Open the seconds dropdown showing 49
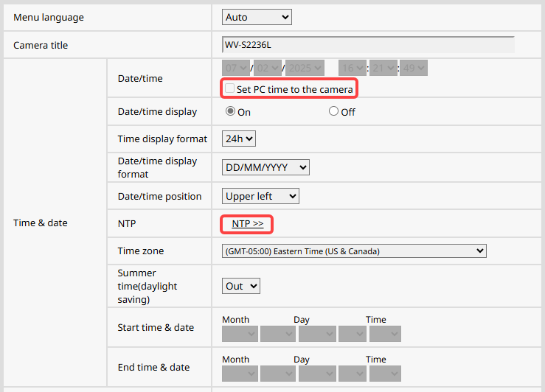Viewport: 545px width, 392px height. click(414, 68)
